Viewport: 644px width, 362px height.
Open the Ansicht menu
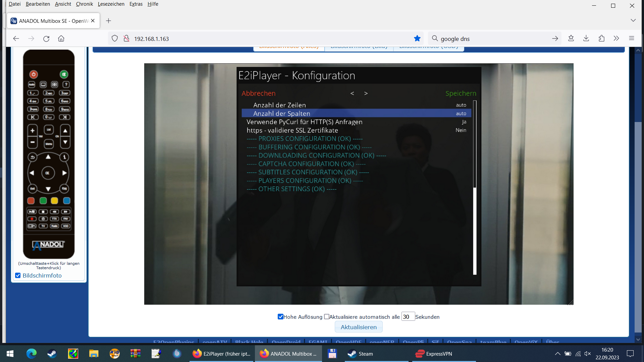click(x=63, y=4)
